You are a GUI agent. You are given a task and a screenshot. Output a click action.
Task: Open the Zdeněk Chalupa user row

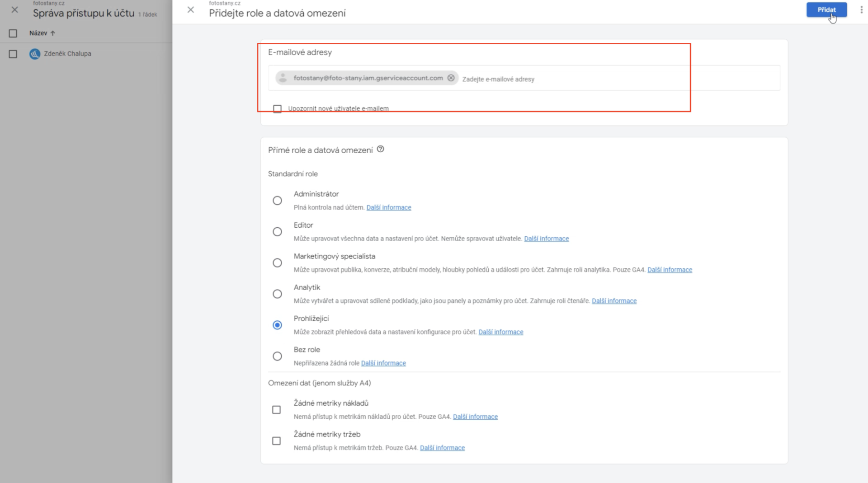[86, 54]
